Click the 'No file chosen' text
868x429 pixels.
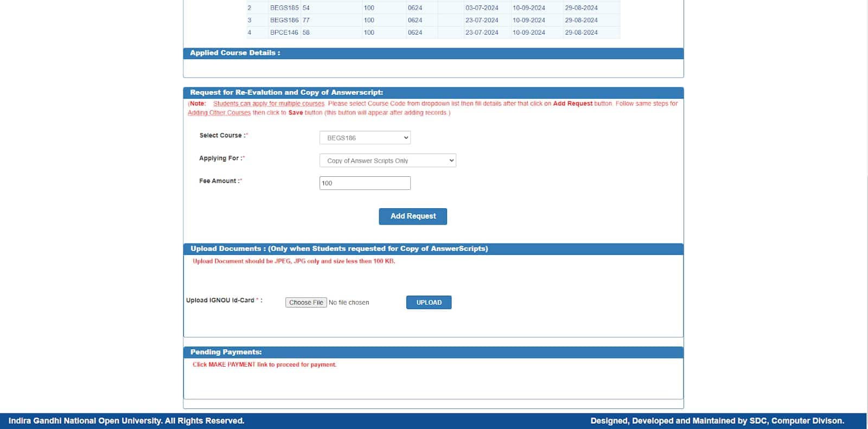(x=349, y=303)
